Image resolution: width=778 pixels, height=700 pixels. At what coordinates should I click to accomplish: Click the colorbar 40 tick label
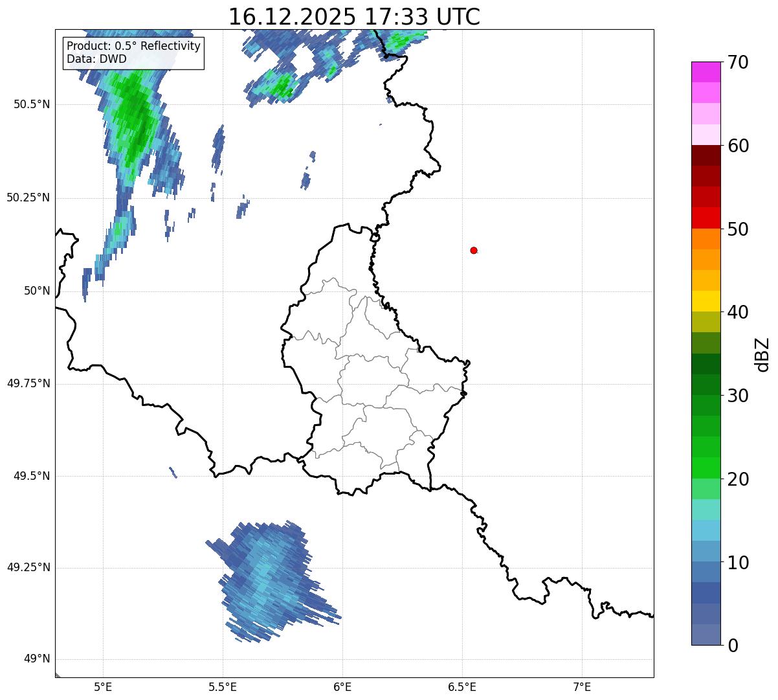[x=737, y=312]
